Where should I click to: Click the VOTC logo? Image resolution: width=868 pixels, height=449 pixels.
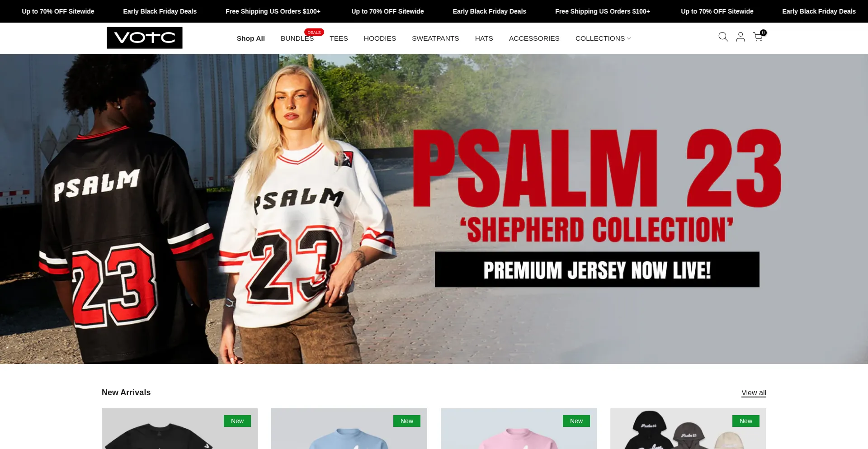click(145, 38)
